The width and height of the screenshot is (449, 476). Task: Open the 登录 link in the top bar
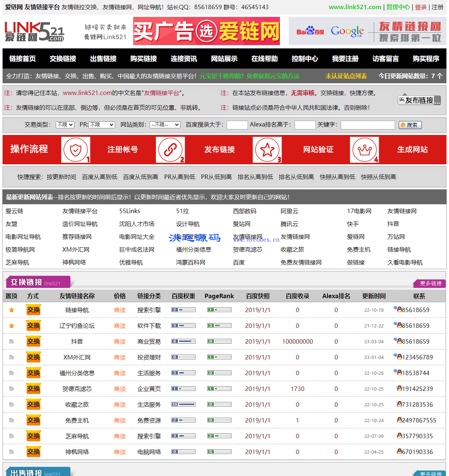(x=420, y=7)
